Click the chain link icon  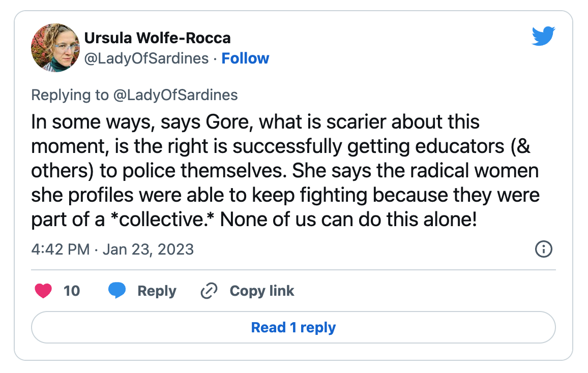[x=209, y=291]
